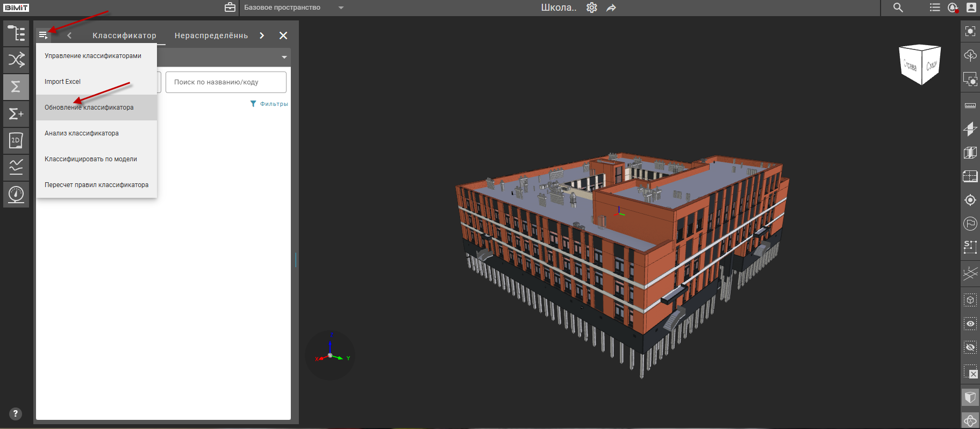Expand the classifier selection dropdown arrow

pos(284,57)
